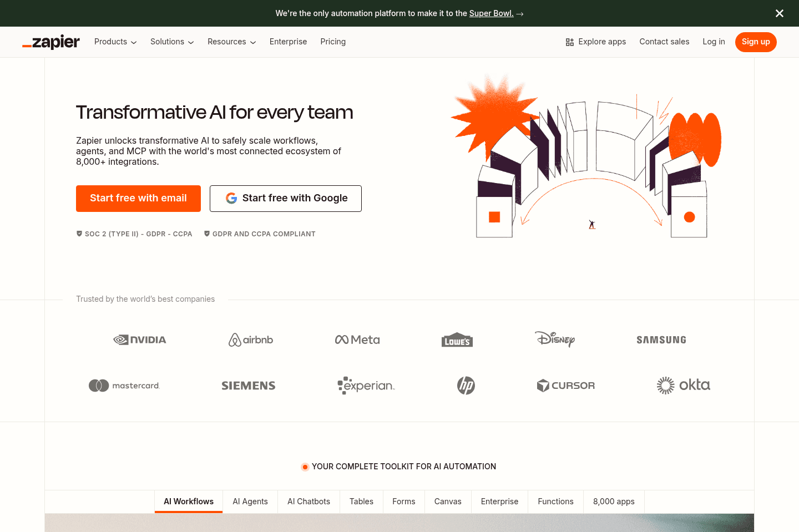The height and width of the screenshot is (532, 799).
Task: Click the Start free with email button
Action: coord(138,198)
